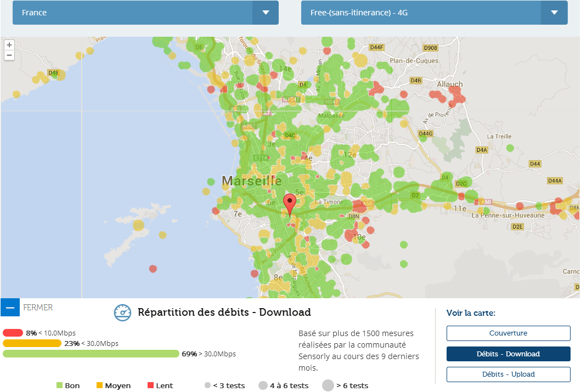581x392 pixels.
Task: Click the red 8% speed bar
Action: coord(13,333)
